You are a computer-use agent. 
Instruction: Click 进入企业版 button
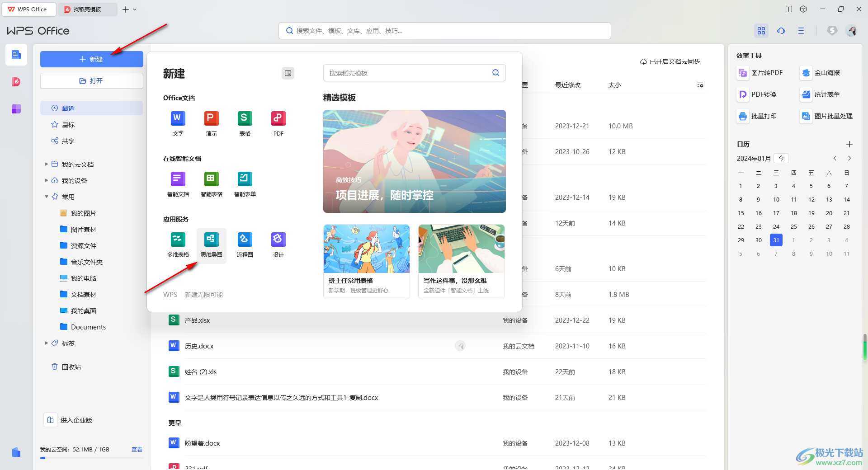(x=69, y=420)
